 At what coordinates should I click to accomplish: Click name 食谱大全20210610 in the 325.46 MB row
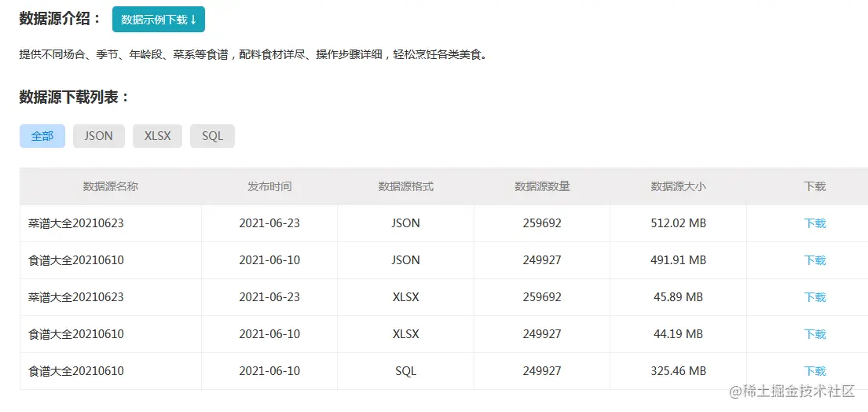point(76,371)
